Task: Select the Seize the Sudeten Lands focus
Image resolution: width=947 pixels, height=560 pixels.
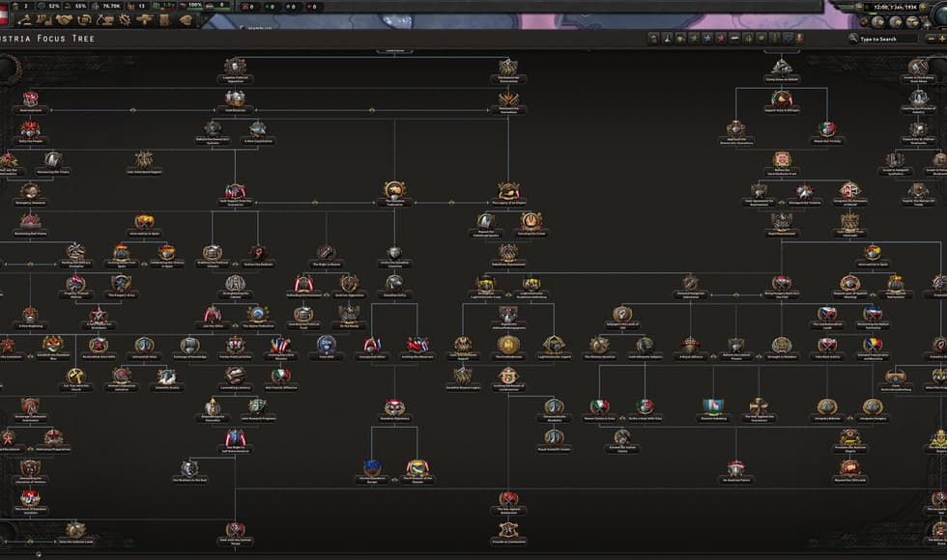Action: pos(75,533)
